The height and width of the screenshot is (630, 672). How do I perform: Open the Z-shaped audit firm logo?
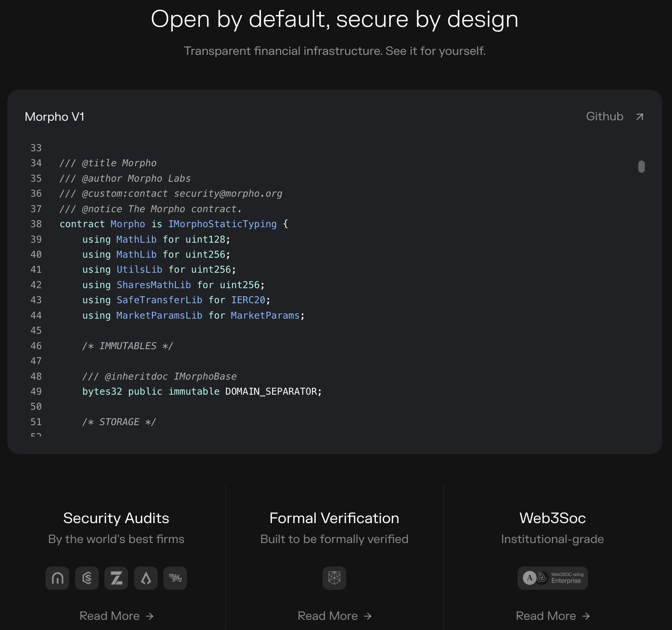click(116, 578)
